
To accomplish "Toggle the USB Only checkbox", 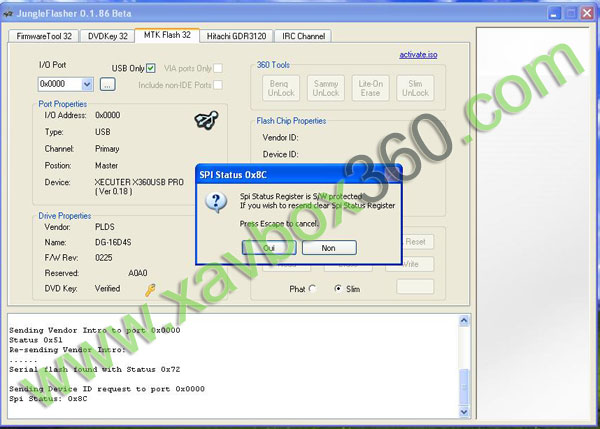I will click(x=151, y=69).
